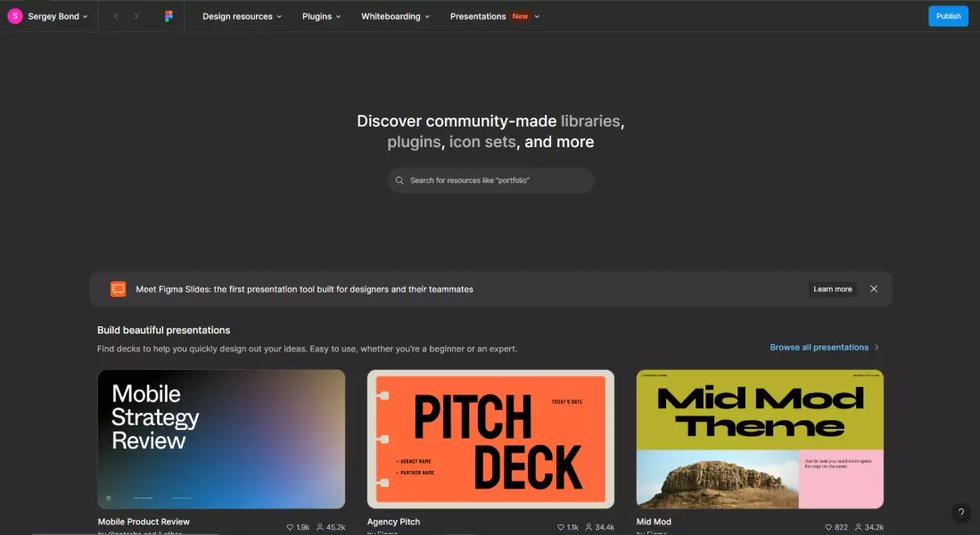
Task: Click the Agency Pitch title
Action: [x=394, y=522]
